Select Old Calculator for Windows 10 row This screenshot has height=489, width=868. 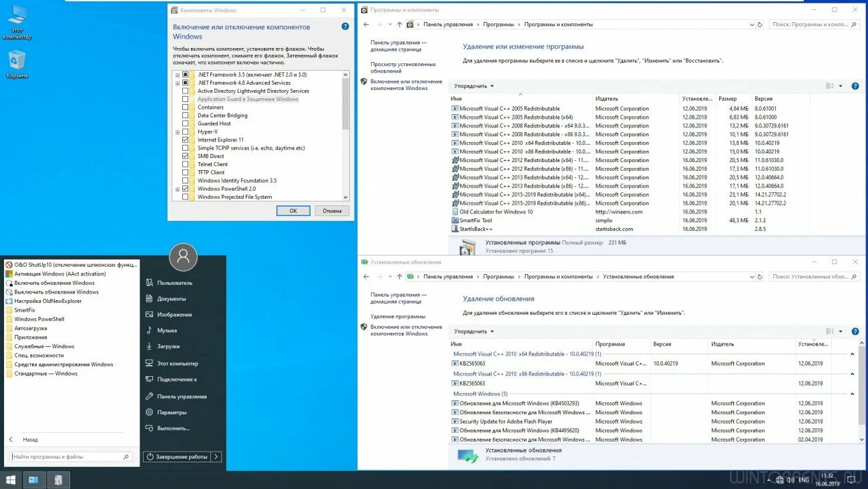pos(495,211)
